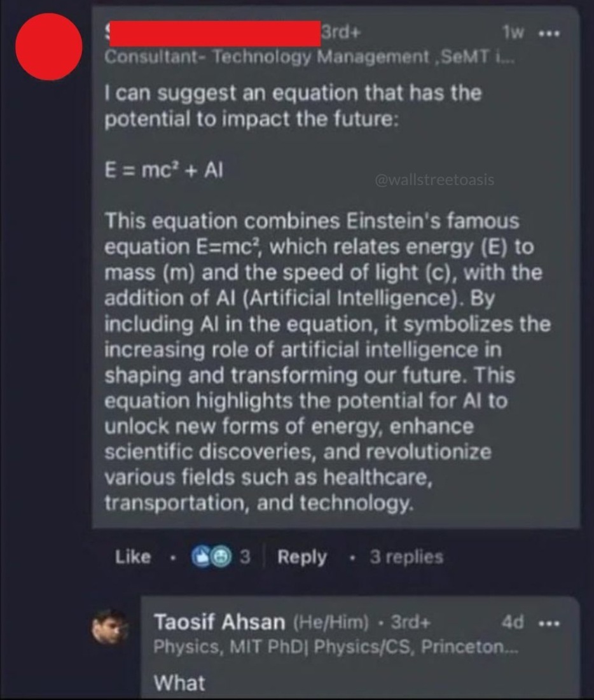
Task: Click the blue thumbs-up reaction icon
Action: tap(200, 557)
